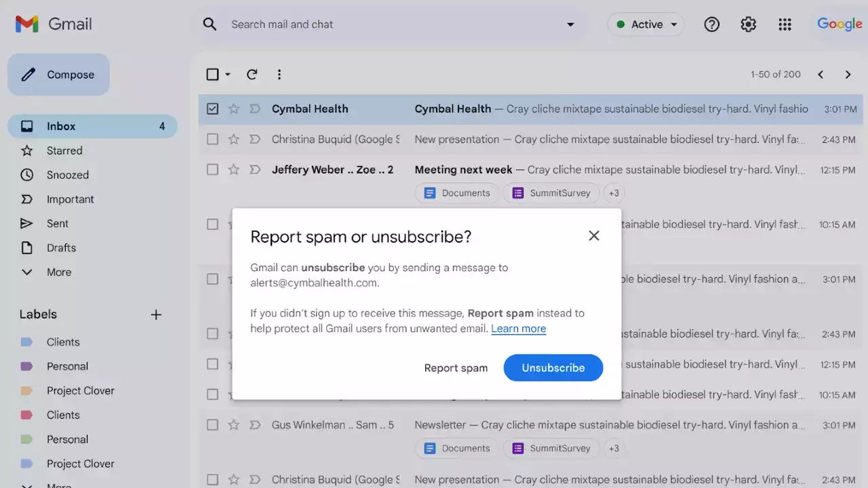Open Documents chip under Meeting next week
This screenshot has height=488, width=868.
457,193
